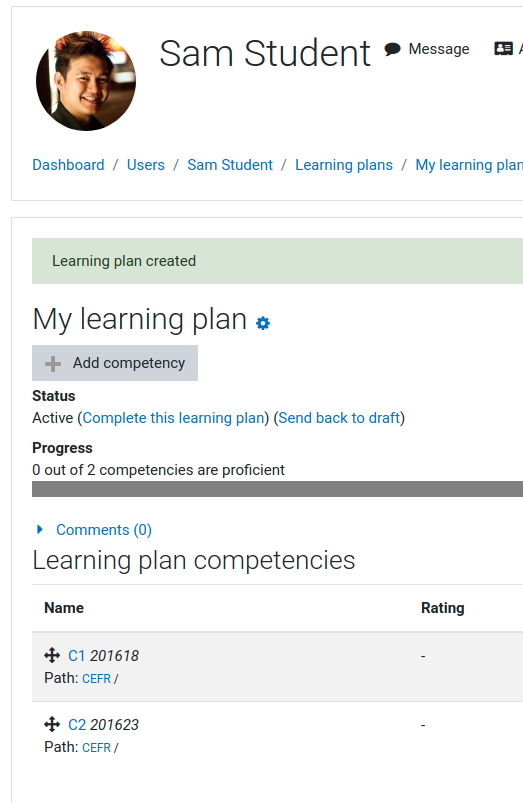This screenshot has height=803, width=523.
Task: Go to Dashboard in breadcrumb
Action: pyautogui.click(x=68, y=165)
